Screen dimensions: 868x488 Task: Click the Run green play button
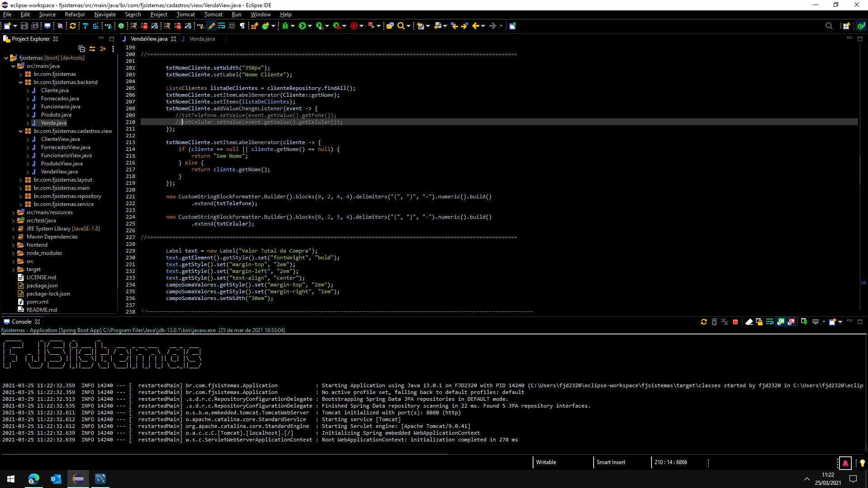(302, 26)
